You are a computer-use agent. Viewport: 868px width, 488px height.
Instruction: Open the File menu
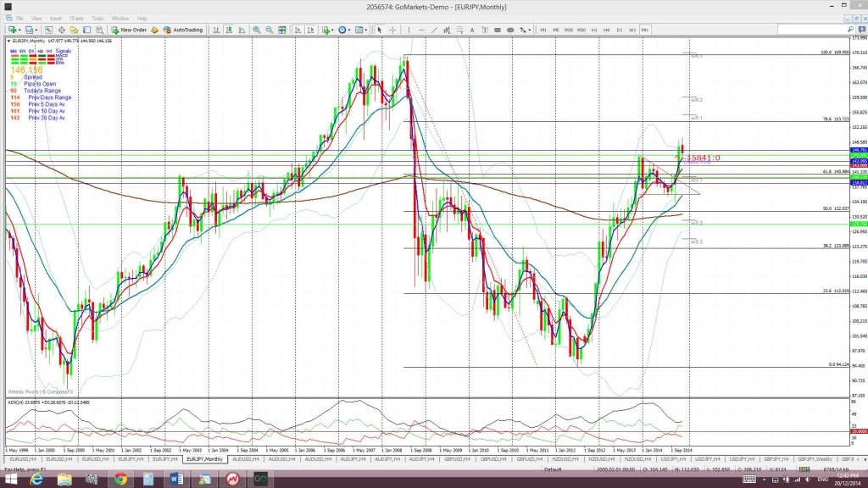click(x=19, y=19)
